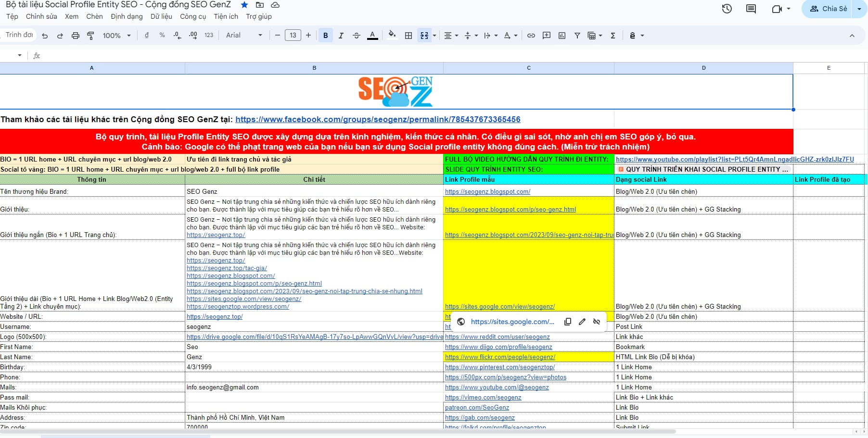The height and width of the screenshot is (438, 868).
Task: Open the pinterest.com/seogenztop link
Action: 500,367
